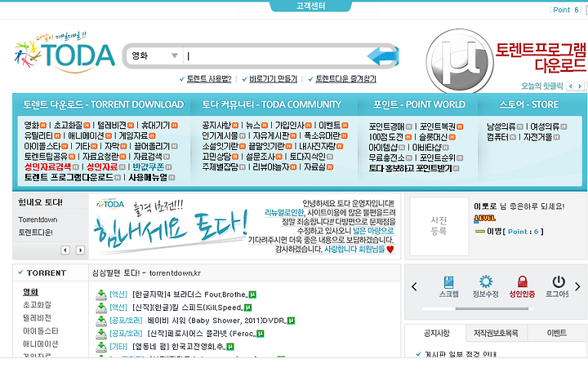Open 텔레비젼 in torrent download menu

112,125
